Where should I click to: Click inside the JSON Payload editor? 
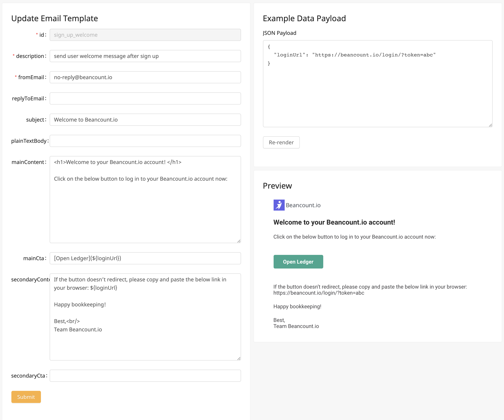[377, 91]
